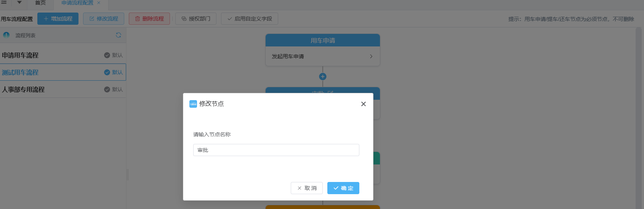This screenshot has width=644, height=209.
Task: Select 人事部专用流程 in the flow list
Action: click(x=23, y=89)
